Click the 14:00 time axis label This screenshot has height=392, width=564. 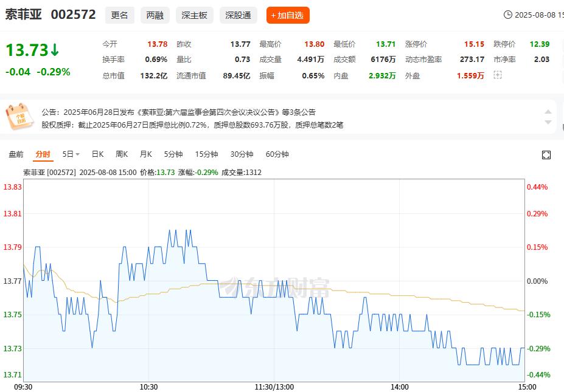400,387
